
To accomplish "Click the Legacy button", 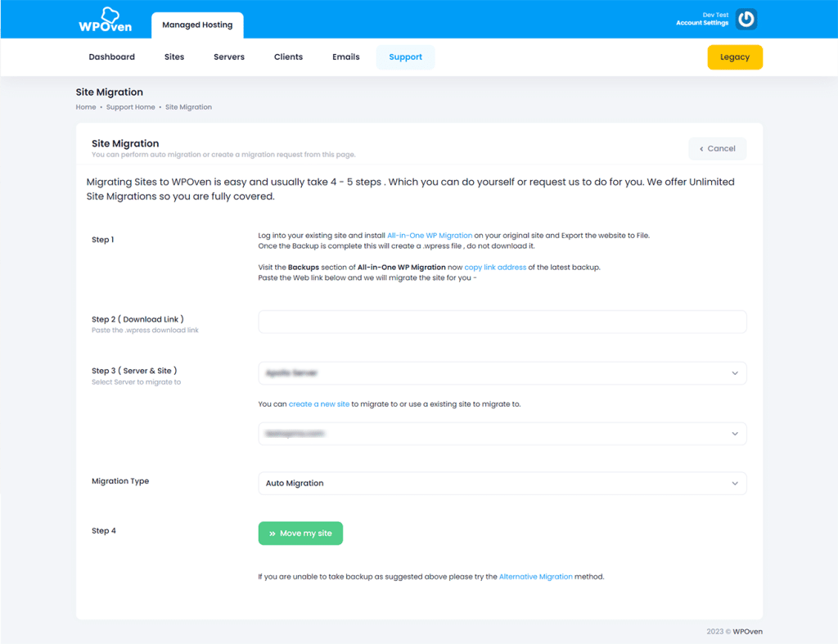I will (x=734, y=57).
